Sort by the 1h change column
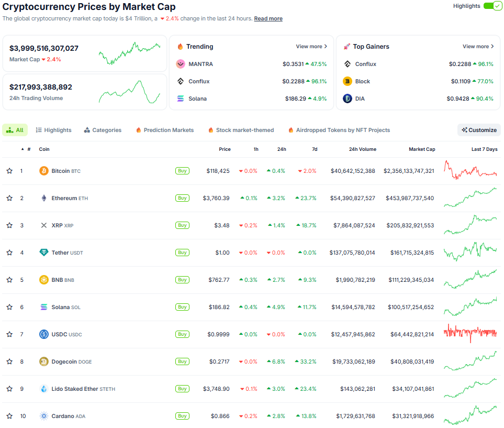504x428 pixels. tap(256, 149)
